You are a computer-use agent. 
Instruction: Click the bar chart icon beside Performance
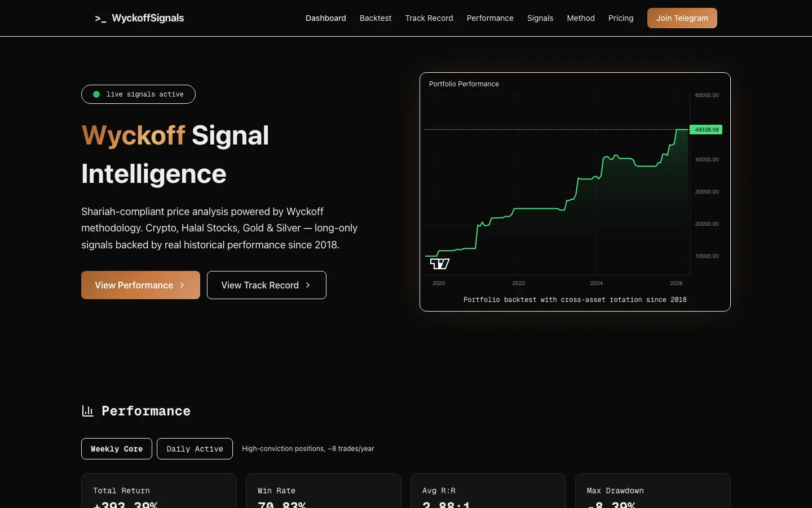click(x=87, y=411)
